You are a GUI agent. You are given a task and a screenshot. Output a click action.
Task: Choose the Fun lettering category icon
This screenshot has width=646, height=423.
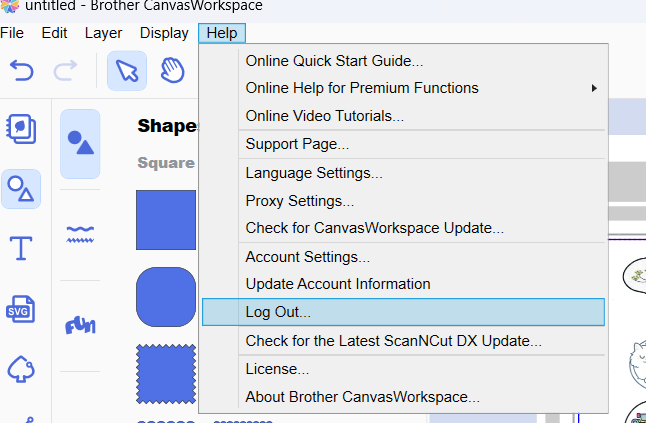[x=80, y=325]
